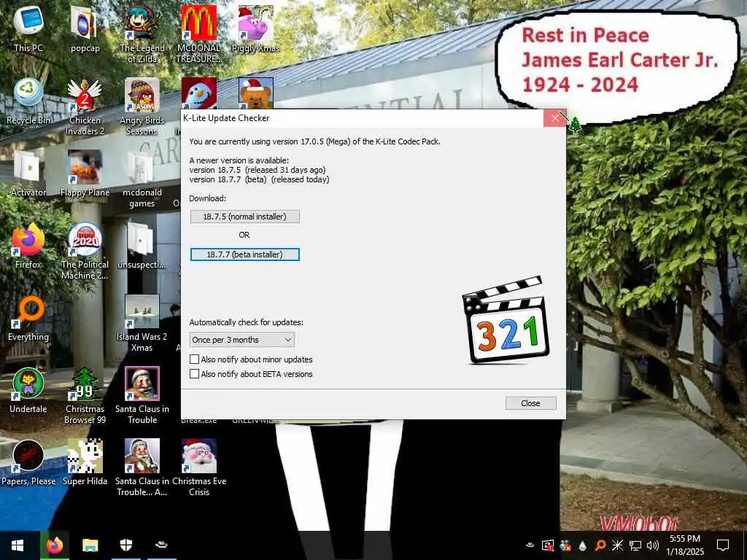Close the K-Lite Update Checker with the Close button
Viewport: 747px width, 560px height.
[530, 403]
